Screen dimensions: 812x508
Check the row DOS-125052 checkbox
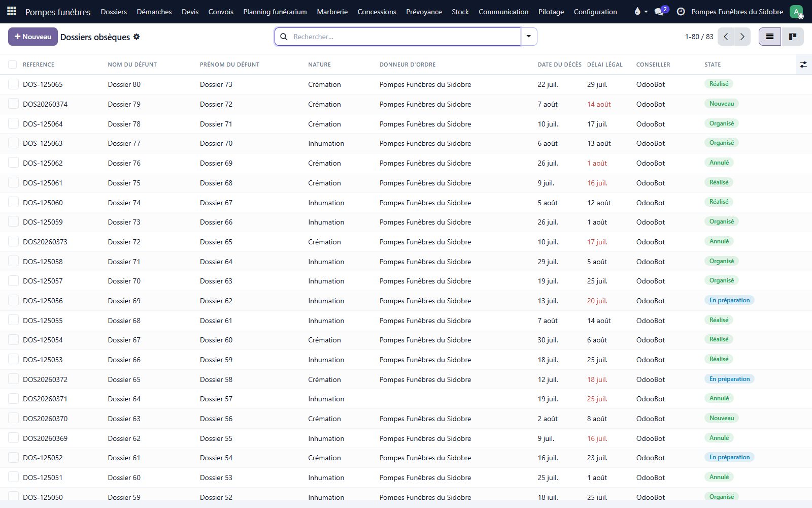click(13, 458)
